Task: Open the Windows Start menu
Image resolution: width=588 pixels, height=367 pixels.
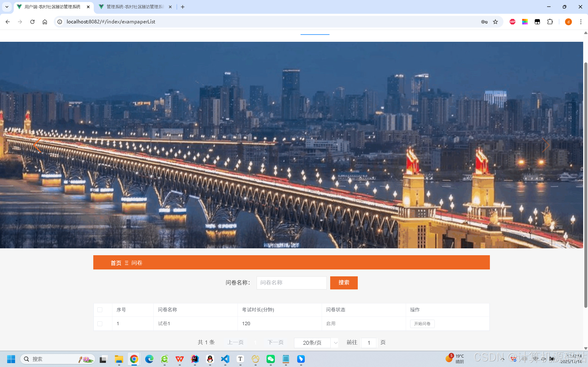Action: (x=11, y=359)
